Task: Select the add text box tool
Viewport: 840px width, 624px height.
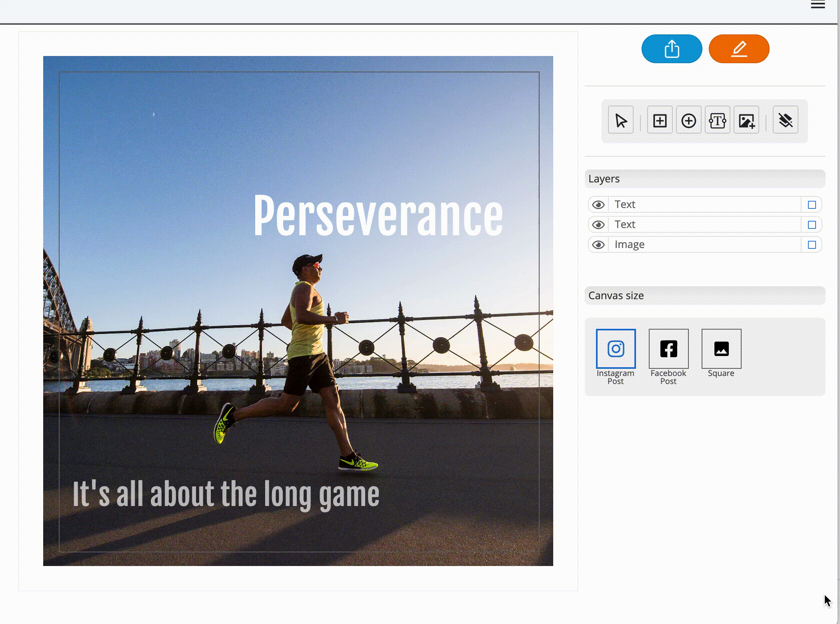Action: point(717,120)
